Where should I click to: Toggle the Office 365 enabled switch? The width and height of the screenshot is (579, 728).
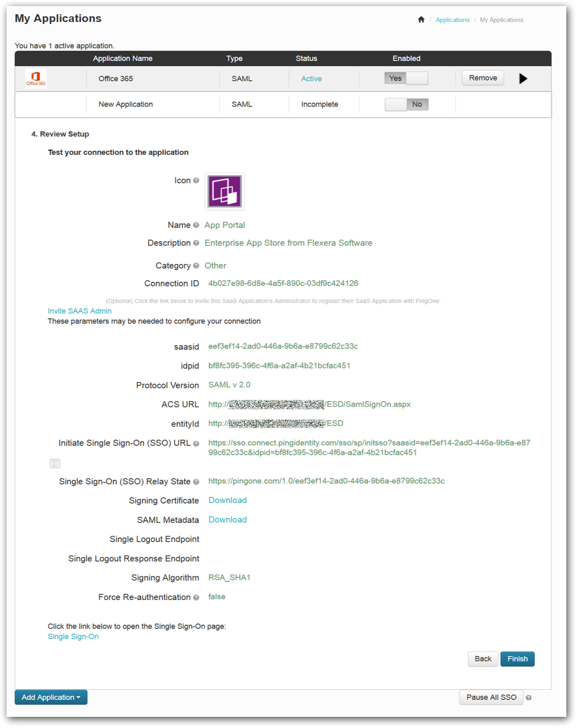(406, 78)
